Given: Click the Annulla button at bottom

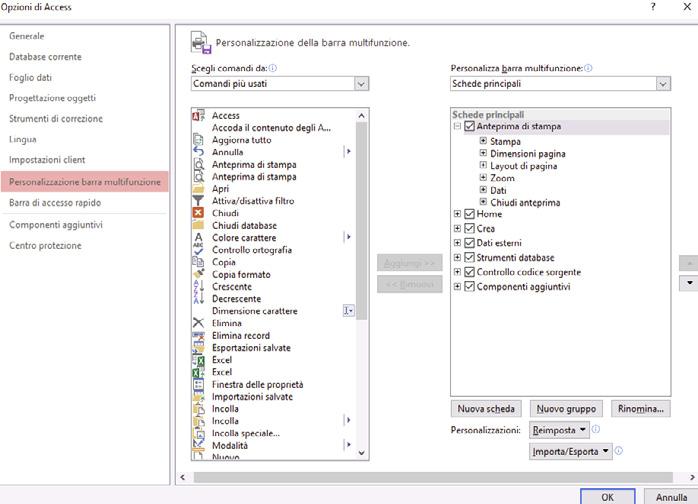Looking at the screenshot, I should tap(671, 497).
